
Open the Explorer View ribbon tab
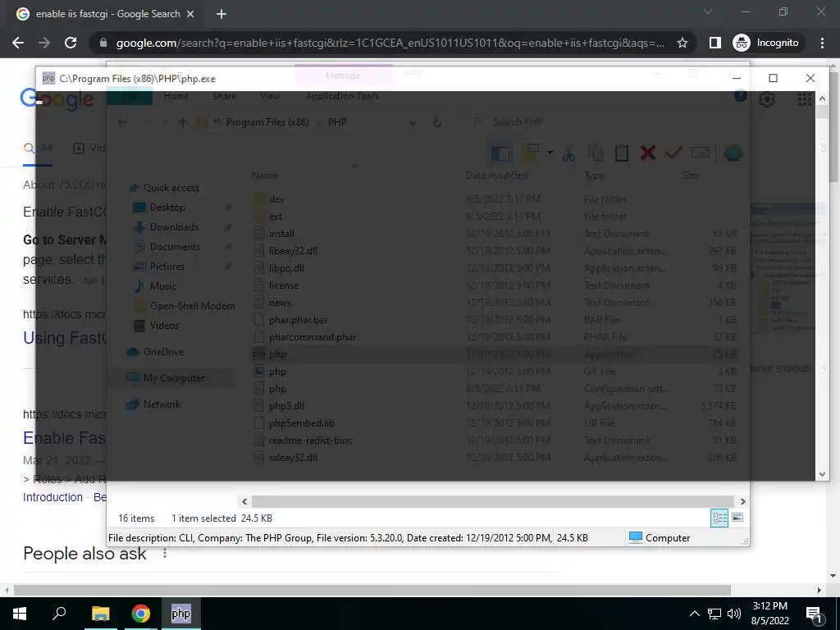click(270, 96)
